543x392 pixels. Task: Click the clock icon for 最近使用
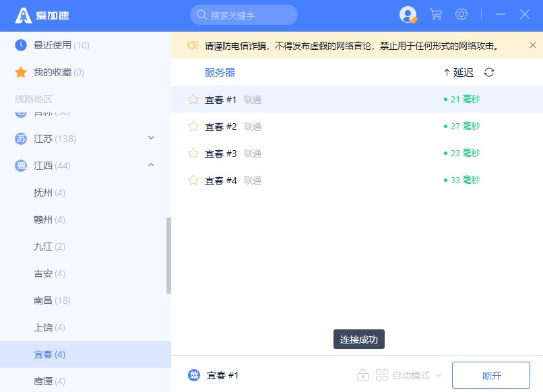pos(21,45)
